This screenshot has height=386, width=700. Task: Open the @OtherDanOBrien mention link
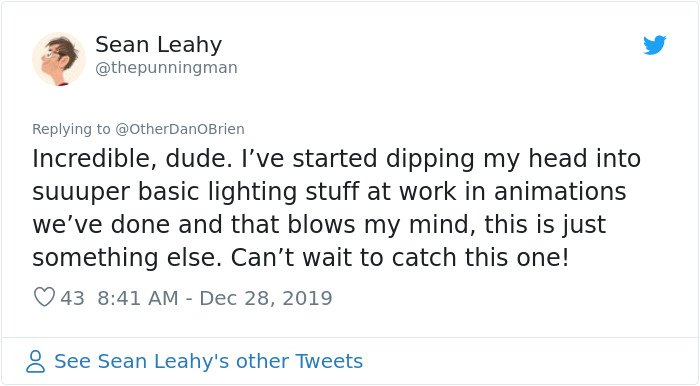click(180, 129)
